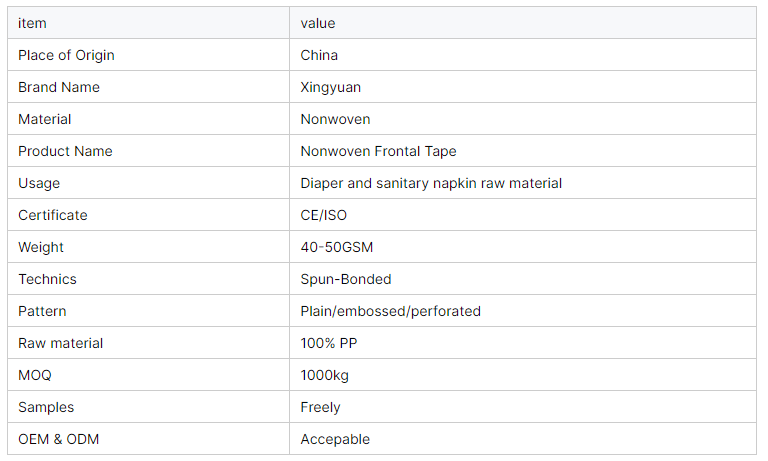The height and width of the screenshot is (461, 768).
Task: Click the "item" column header
Action: tap(32, 23)
